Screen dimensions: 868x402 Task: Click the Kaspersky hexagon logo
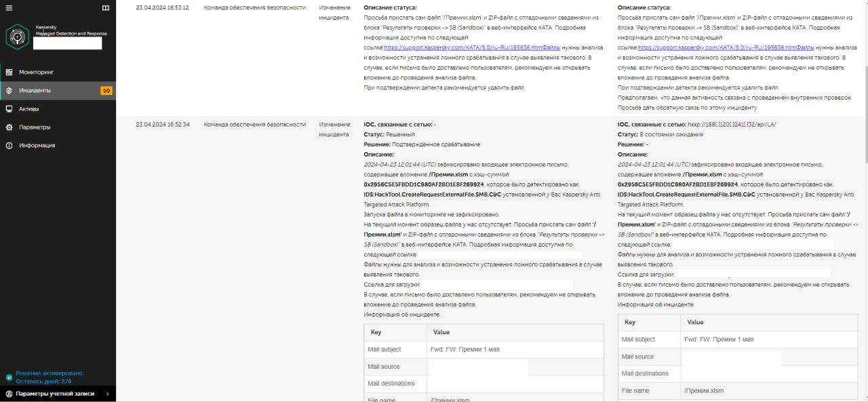(18, 37)
